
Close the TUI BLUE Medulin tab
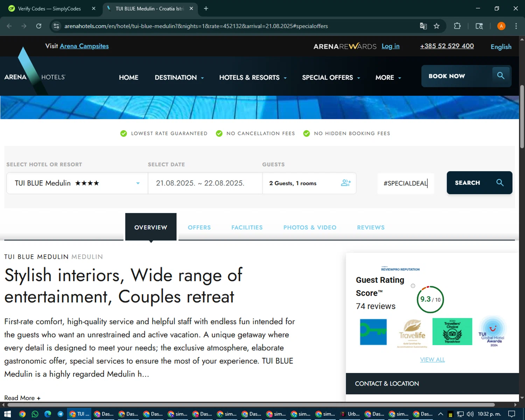pos(191,8)
